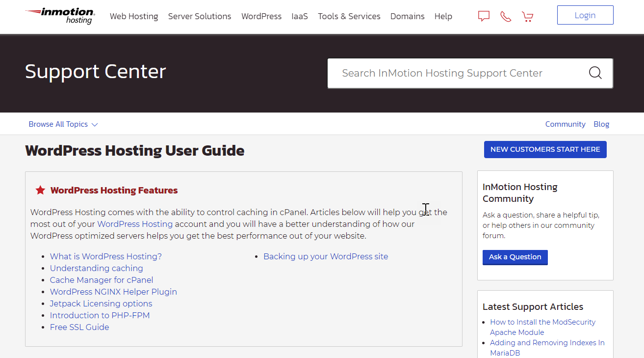Open How to Install the ModSecurity Apache Module
This screenshot has height=358, width=644.
coord(542,327)
